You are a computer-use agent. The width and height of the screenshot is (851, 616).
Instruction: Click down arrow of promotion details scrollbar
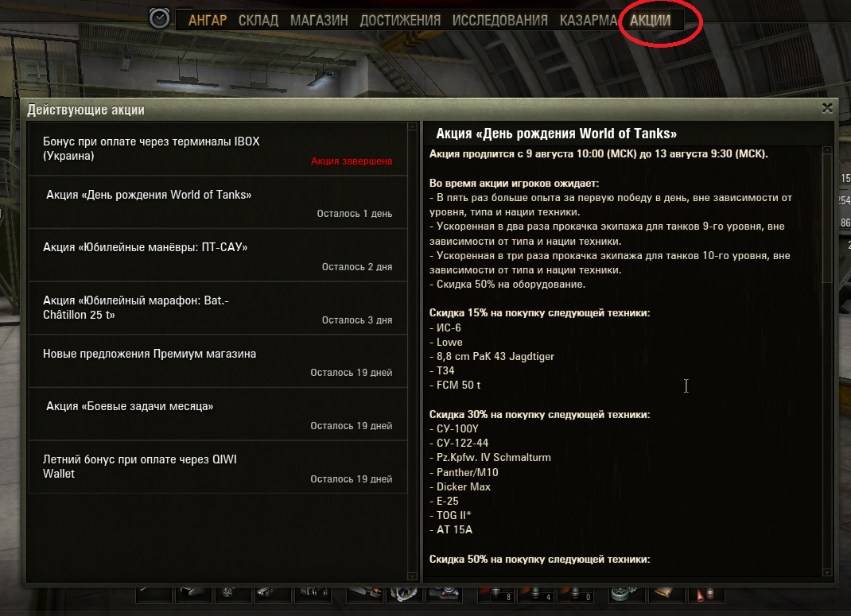[x=827, y=572]
